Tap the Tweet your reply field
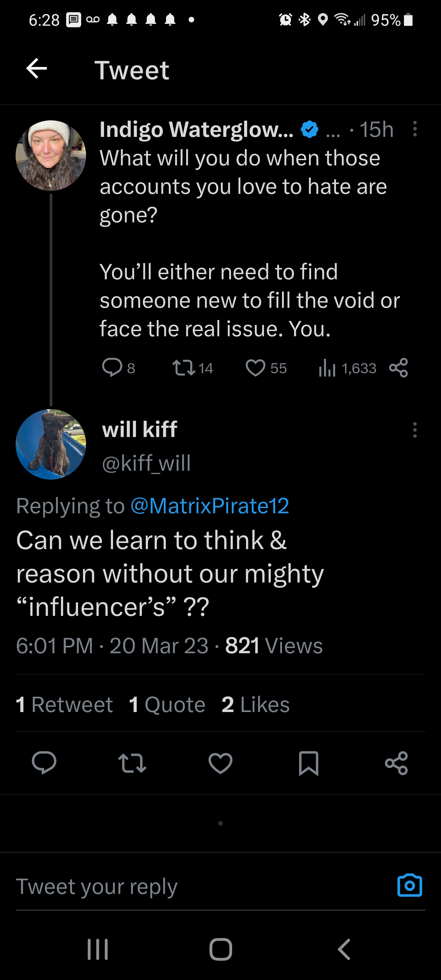 click(190, 886)
